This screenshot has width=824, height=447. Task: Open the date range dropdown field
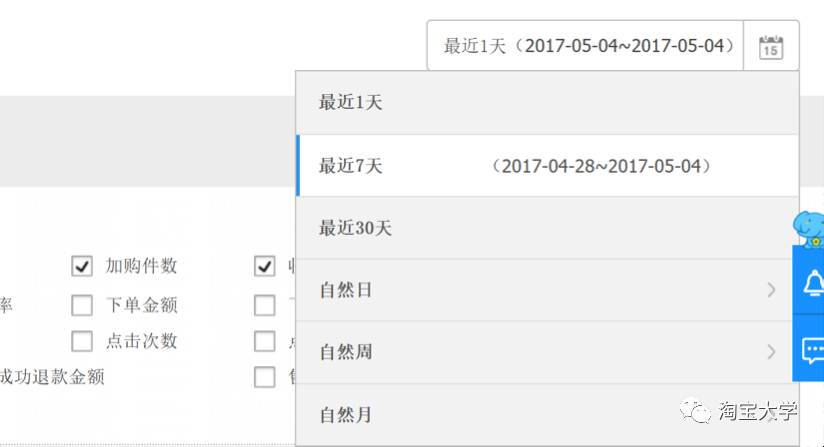pyautogui.click(x=585, y=46)
